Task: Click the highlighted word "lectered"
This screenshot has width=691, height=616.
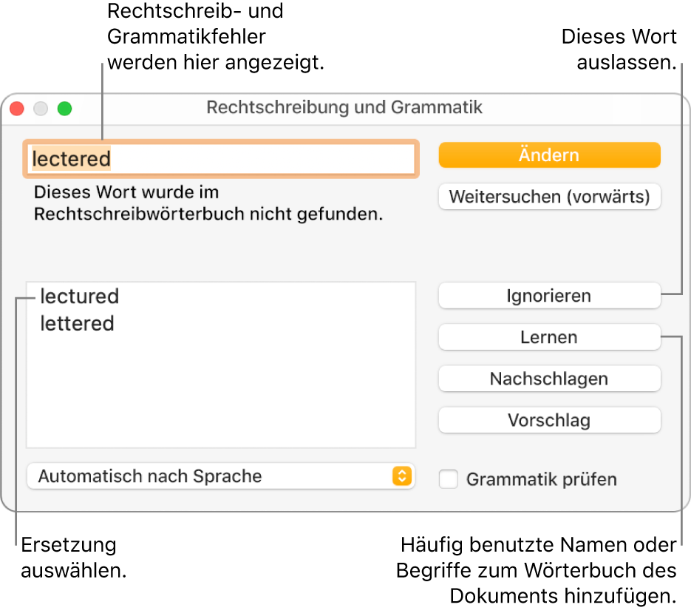Action: [x=71, y=158]
